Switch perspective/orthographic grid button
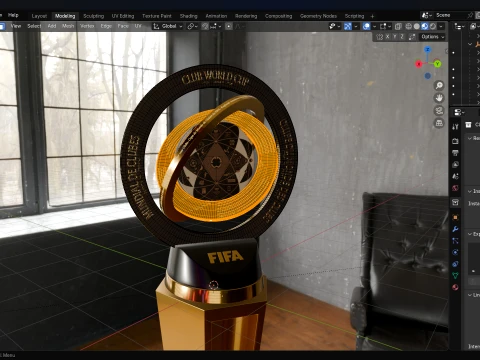Viewport: 480px width, 360px height. (439, 123)
